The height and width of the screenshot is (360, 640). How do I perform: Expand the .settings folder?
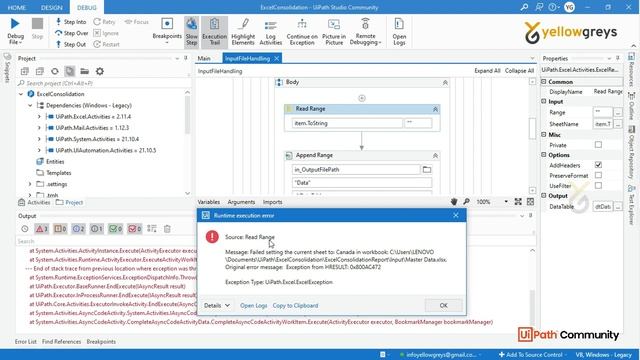pos(30,184)
